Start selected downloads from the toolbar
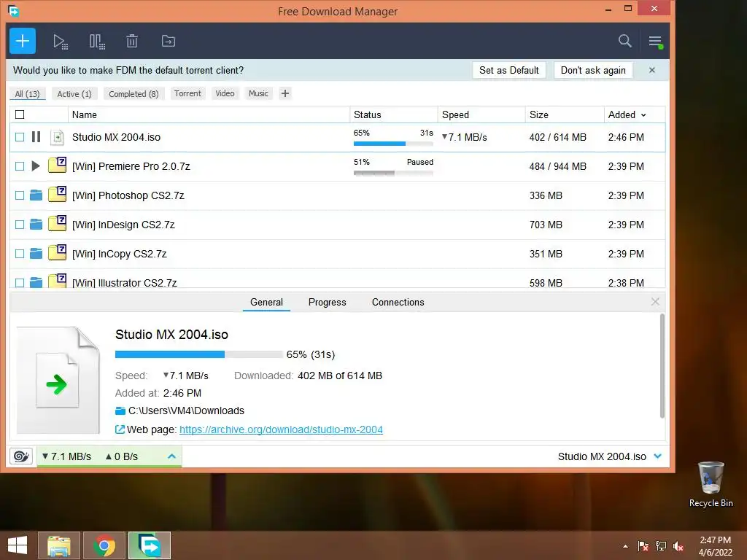This screenshot has width=747, height=560. (61, 42)
